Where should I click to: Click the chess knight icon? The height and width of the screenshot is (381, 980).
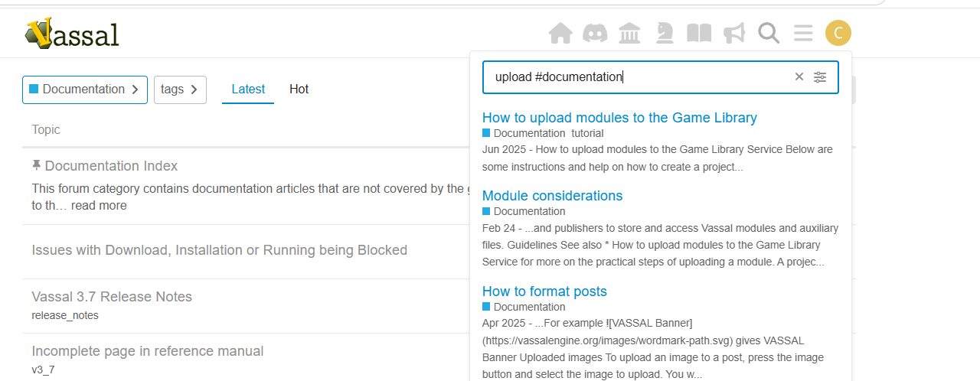click(x=665, y=33)
